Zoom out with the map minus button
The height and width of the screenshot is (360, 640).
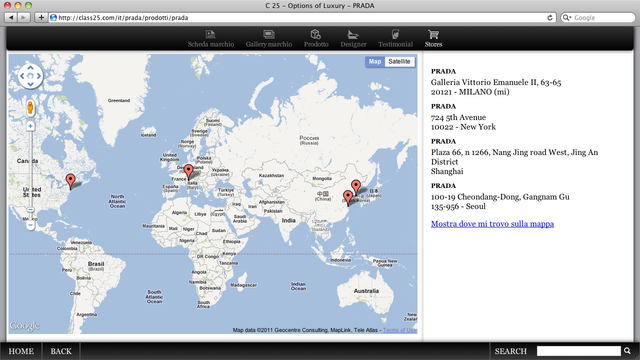pos(31,225)
